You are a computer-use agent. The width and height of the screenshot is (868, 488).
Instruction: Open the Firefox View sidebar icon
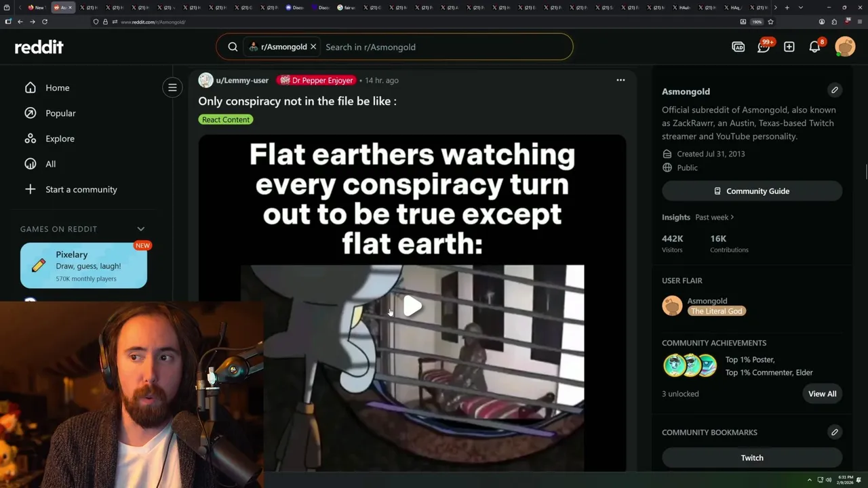[x=8, y=22]
